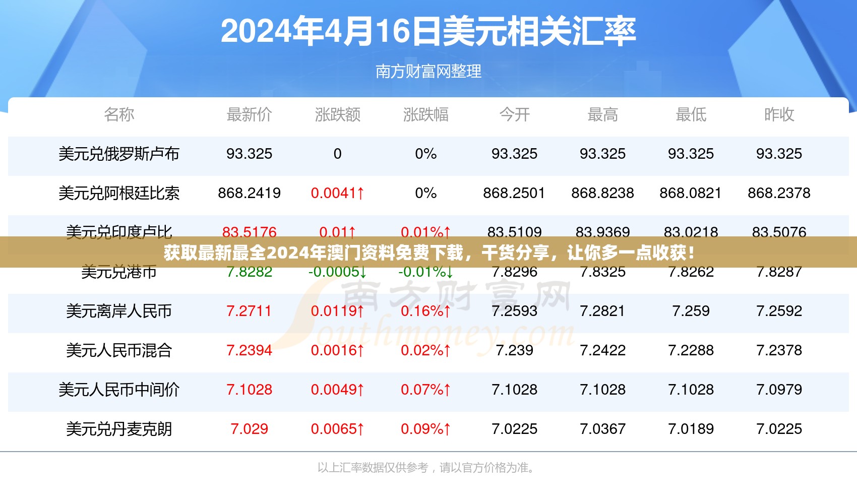Click the green percent change -0.01%↓
This screenshot has height=504, width=857.
(425, 273)
